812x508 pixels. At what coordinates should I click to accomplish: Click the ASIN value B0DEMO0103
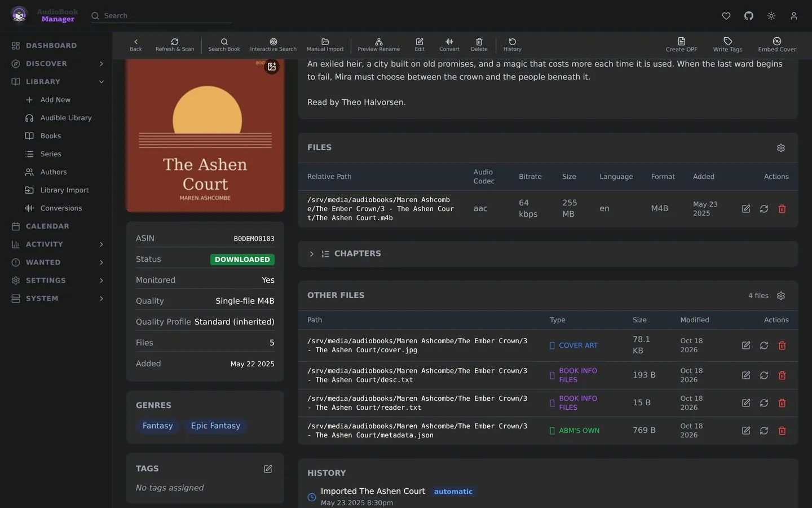click(254, 239)
